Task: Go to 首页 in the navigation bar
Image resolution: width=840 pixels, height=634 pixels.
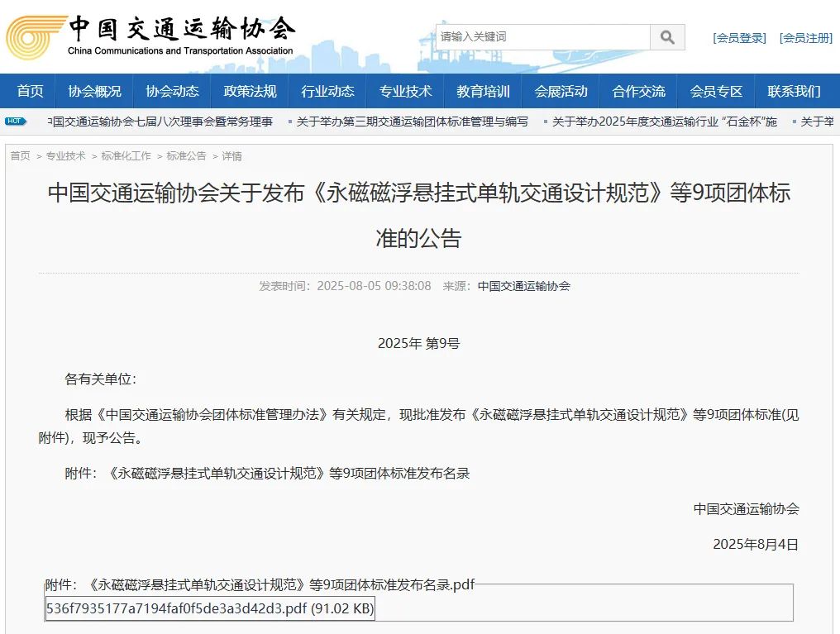Action: point(30,91)
